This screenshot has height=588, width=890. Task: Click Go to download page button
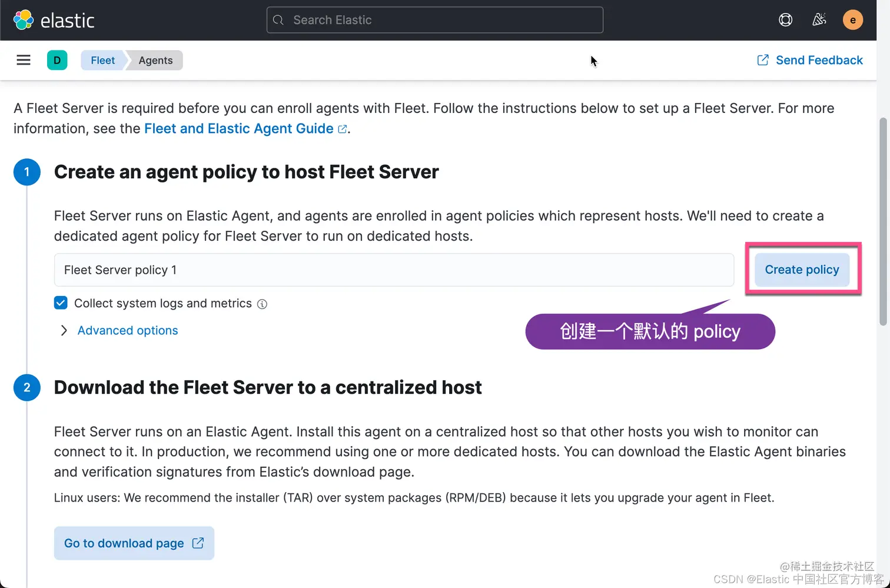(134, 543)
